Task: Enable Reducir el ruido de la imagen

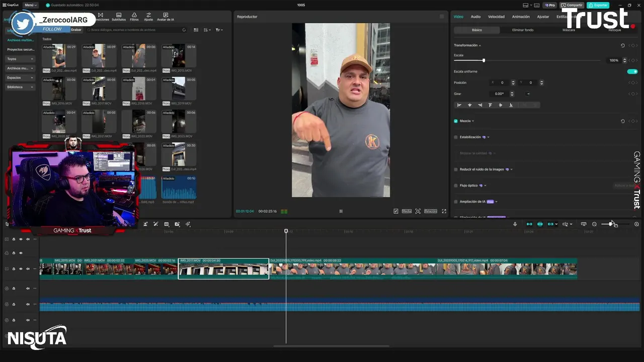Action: coord(456,169)
